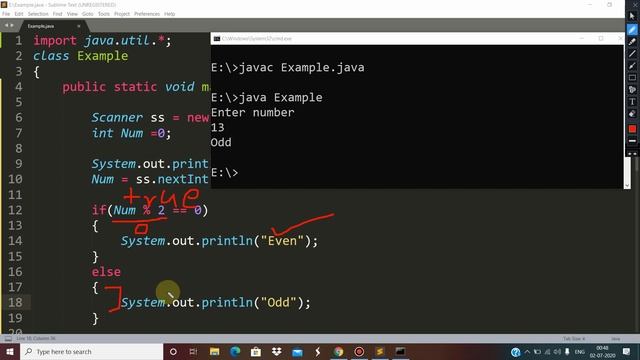
Task: Switch to the red screen recorder app on taskbar
Action: point(359,351)
